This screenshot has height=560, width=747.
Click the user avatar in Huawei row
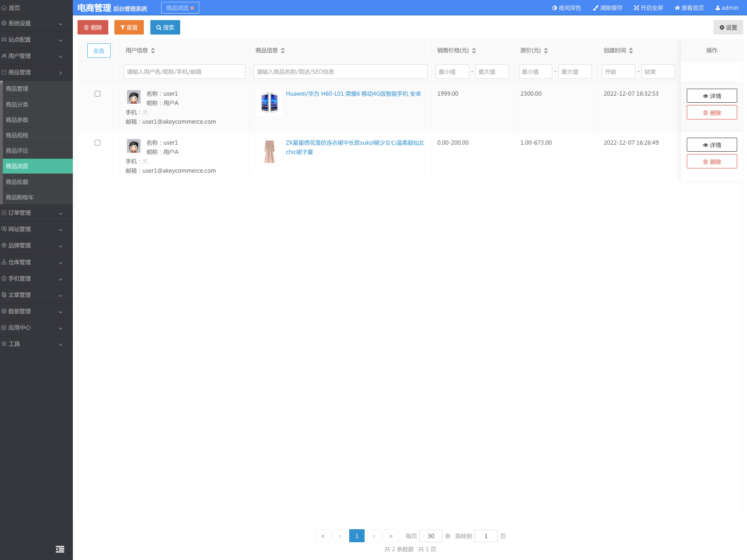[134, 97]
